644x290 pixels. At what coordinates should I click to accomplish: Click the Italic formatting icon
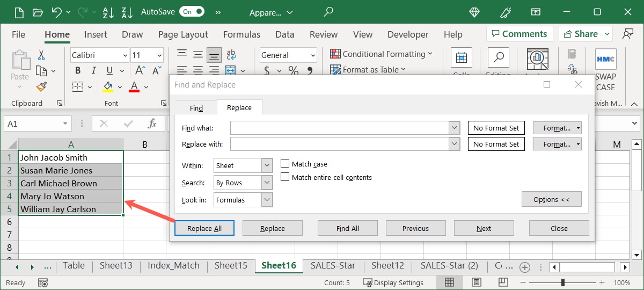[93, 70]
